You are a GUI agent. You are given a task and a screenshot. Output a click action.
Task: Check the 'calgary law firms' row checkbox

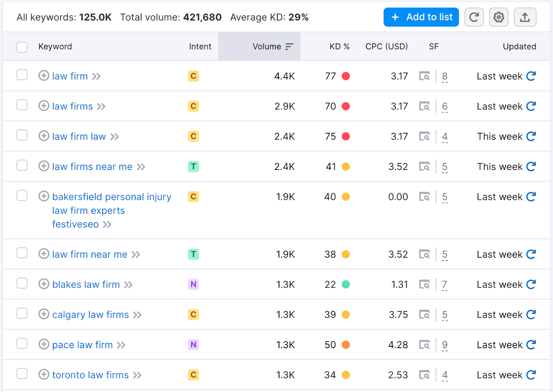[x=22, y=314]
